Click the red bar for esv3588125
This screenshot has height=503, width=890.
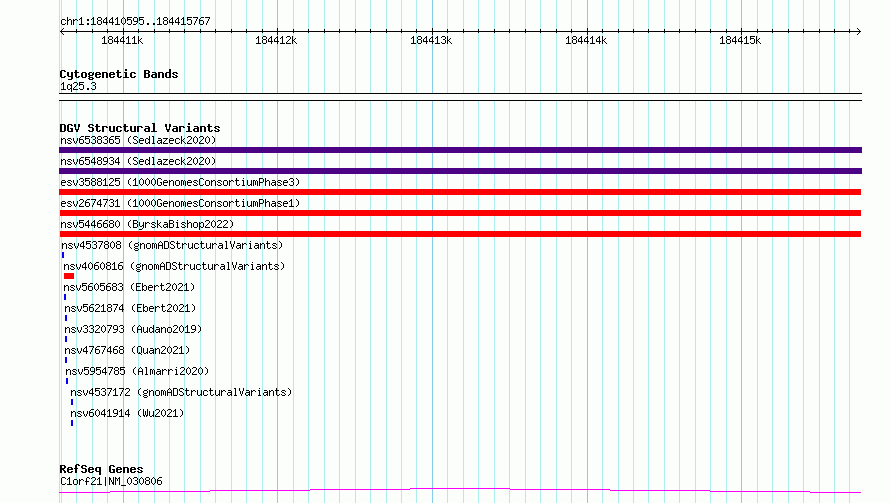click(460, 192)
